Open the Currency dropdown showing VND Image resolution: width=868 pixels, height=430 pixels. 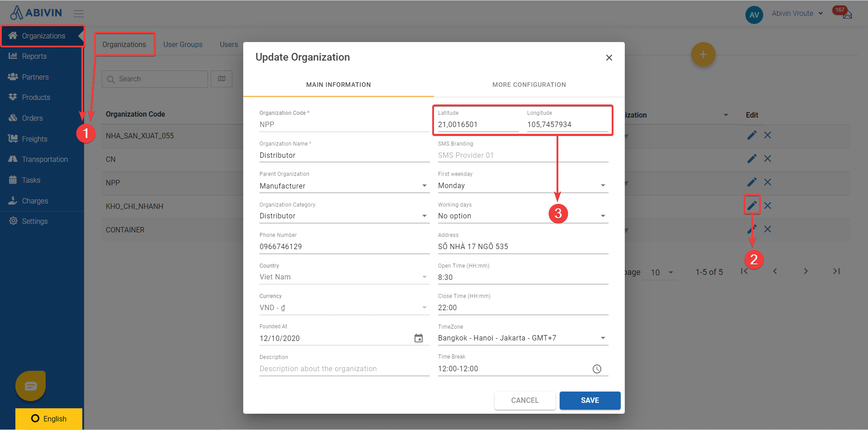[344, 307]
